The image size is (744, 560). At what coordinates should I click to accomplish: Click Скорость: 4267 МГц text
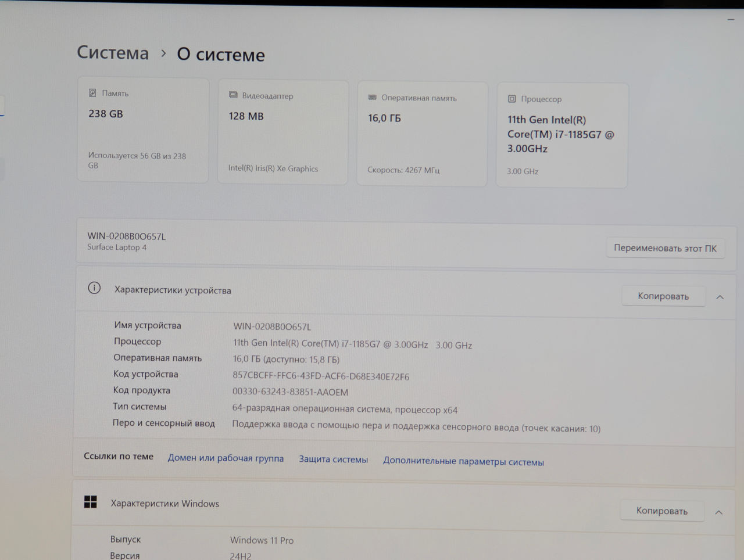click(403, 170)
